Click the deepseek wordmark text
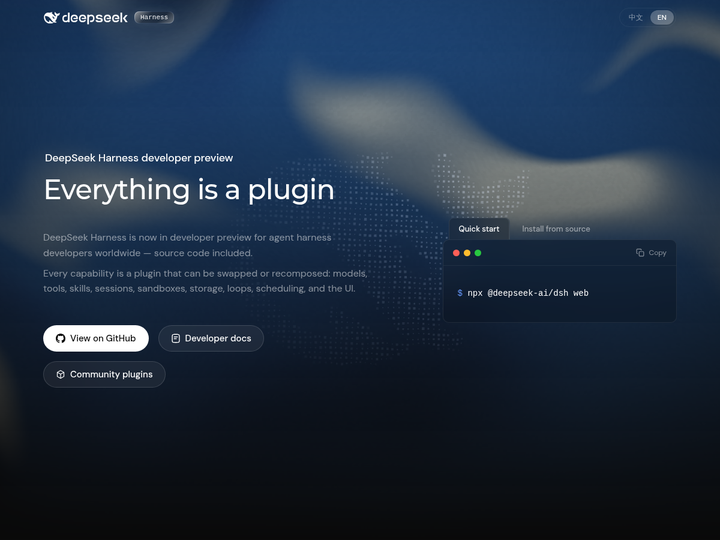This screenshot has width=720, height=540. pyautogui.click(x=95, y=18)
